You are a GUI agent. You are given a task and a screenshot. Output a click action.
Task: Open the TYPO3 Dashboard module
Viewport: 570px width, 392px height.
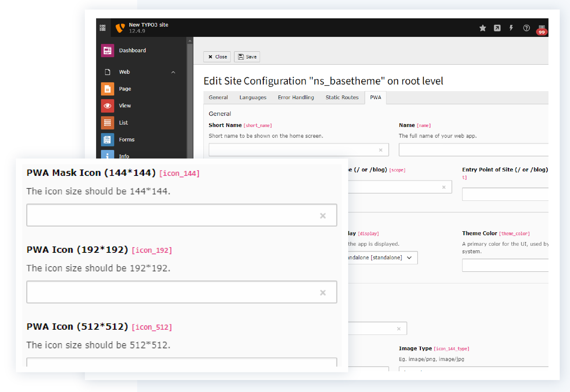(132, 50)
